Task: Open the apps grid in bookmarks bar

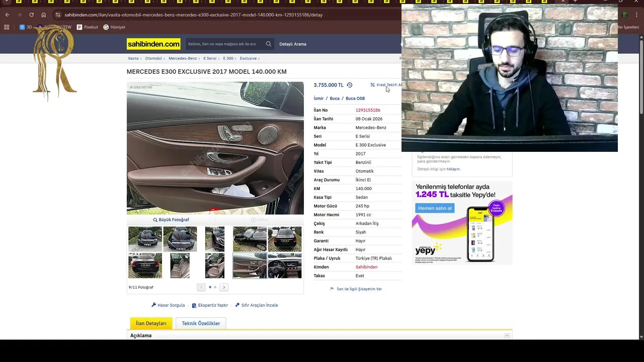Action: 7,27
